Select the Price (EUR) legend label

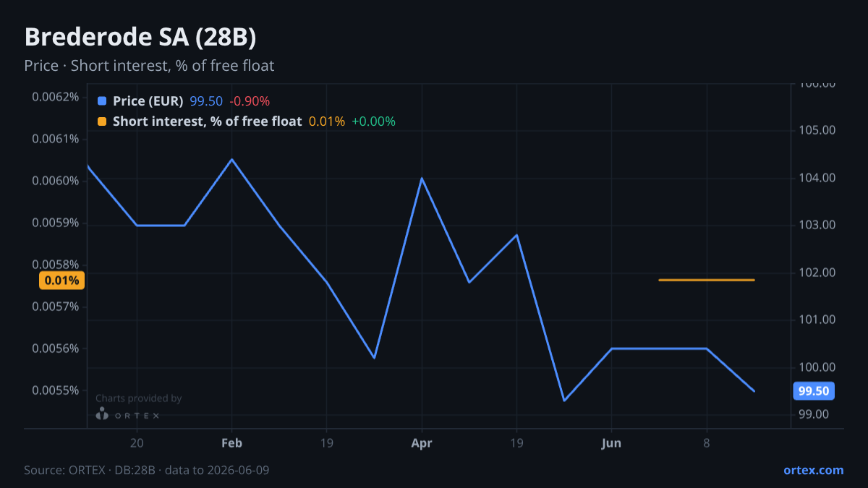coord(148,101)
